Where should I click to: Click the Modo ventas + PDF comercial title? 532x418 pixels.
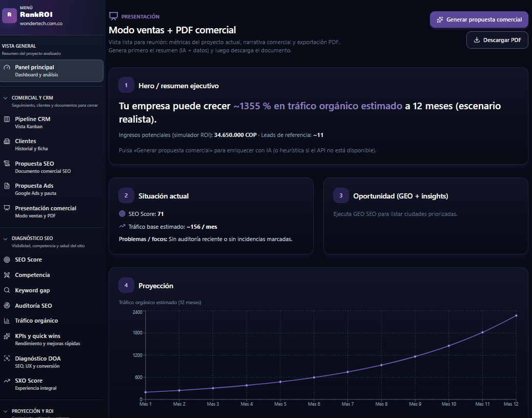pos(172,30)
